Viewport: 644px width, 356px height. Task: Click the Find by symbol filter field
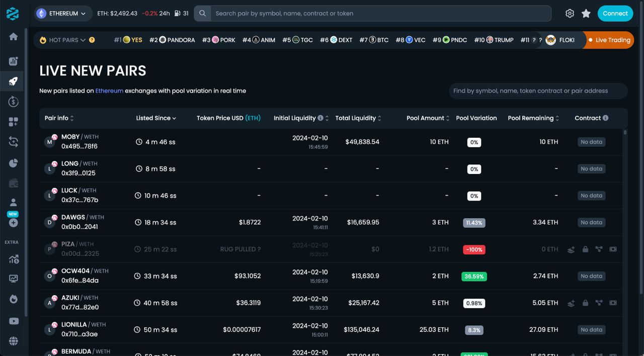[538, 91]
